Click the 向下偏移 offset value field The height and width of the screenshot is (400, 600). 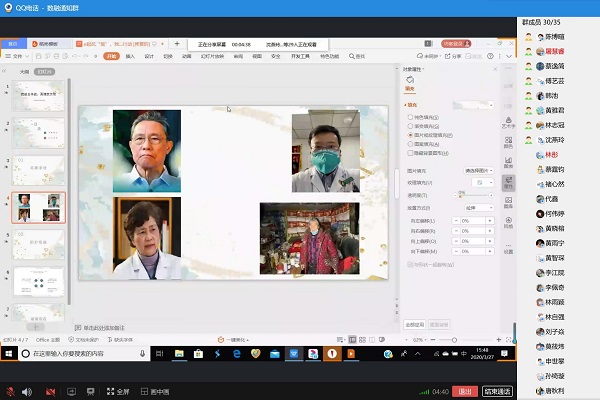pyautogui.click(x=473, y=251)
